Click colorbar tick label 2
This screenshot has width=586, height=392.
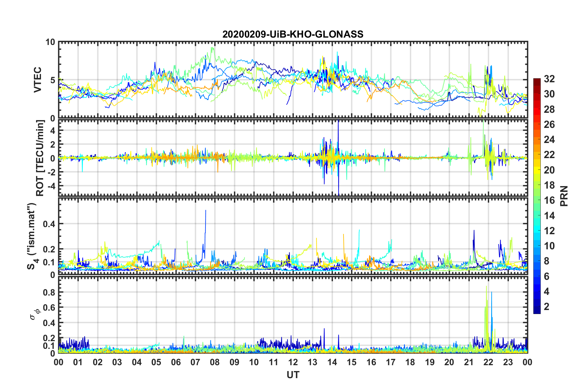pyautogui.click(x=547, y=306)
